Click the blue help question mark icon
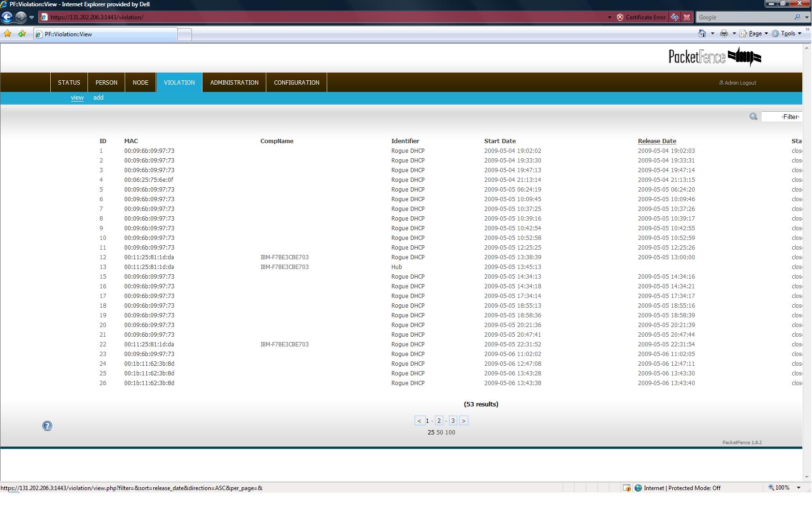The width and height of the screenshot is (812, 508). tap(47, 426)
